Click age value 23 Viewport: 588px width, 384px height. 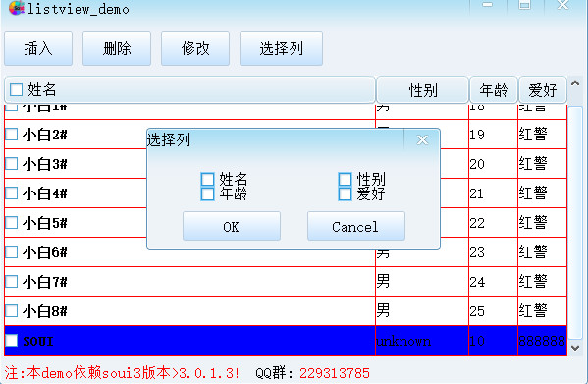477,252
